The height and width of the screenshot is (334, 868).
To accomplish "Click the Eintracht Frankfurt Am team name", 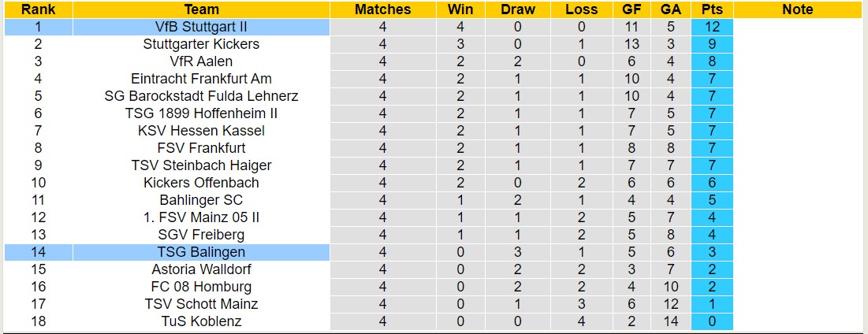I will (x=201, y=79).
